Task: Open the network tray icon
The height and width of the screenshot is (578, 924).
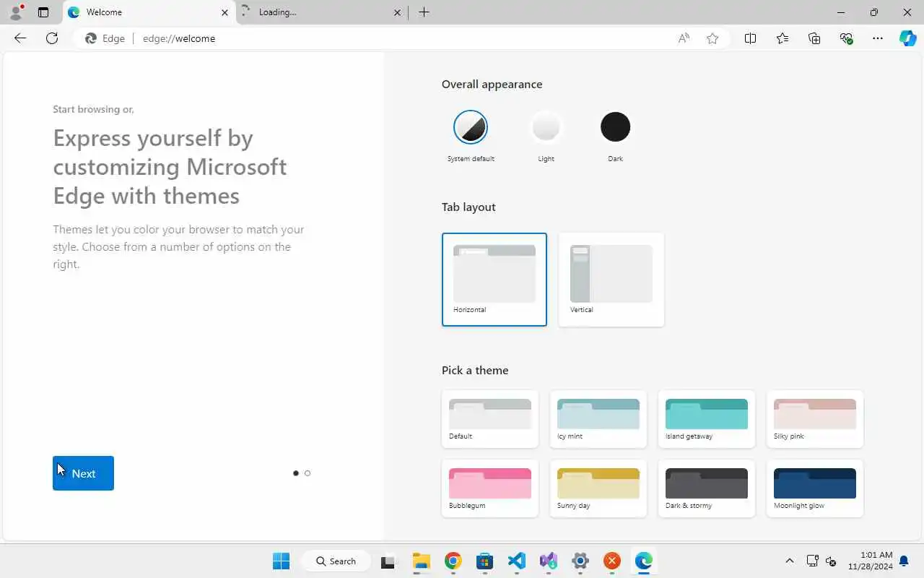Action: click(x=812, y=561)
